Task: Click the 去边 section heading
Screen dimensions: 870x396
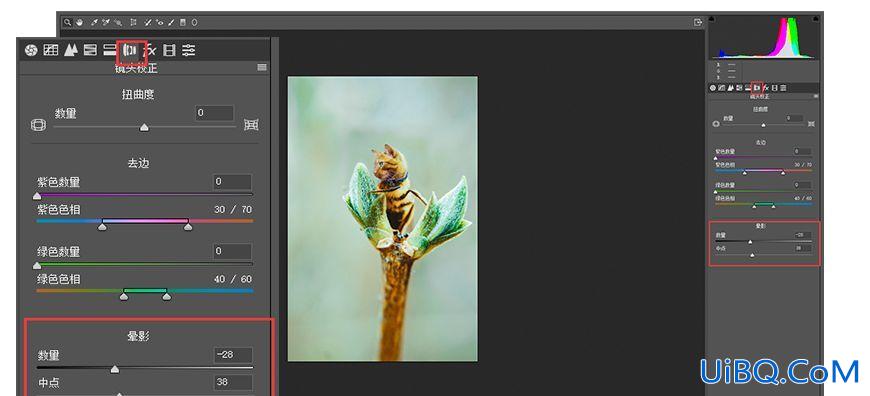Action: (x=138, y=164)
